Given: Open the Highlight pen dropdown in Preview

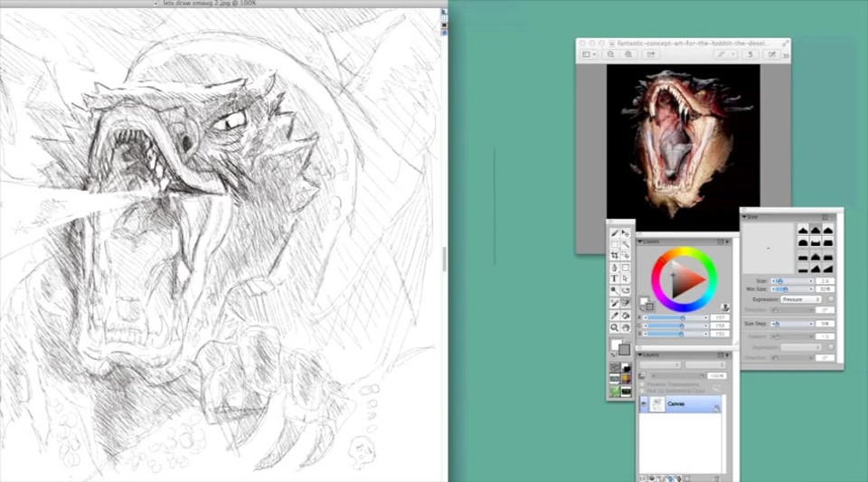Looking at the screenshot, I should click(x=726, y=54).
